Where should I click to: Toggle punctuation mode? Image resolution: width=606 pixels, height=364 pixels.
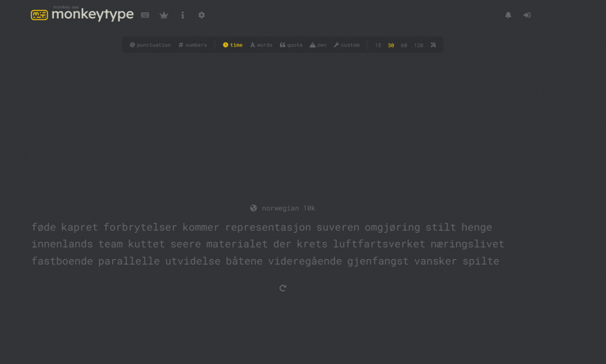150,44
